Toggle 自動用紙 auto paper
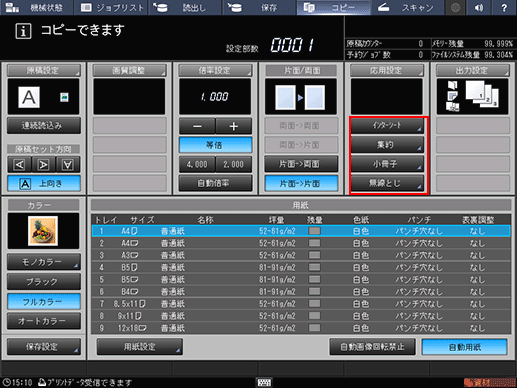The image size is (517, 388). [x=465, y=347]
